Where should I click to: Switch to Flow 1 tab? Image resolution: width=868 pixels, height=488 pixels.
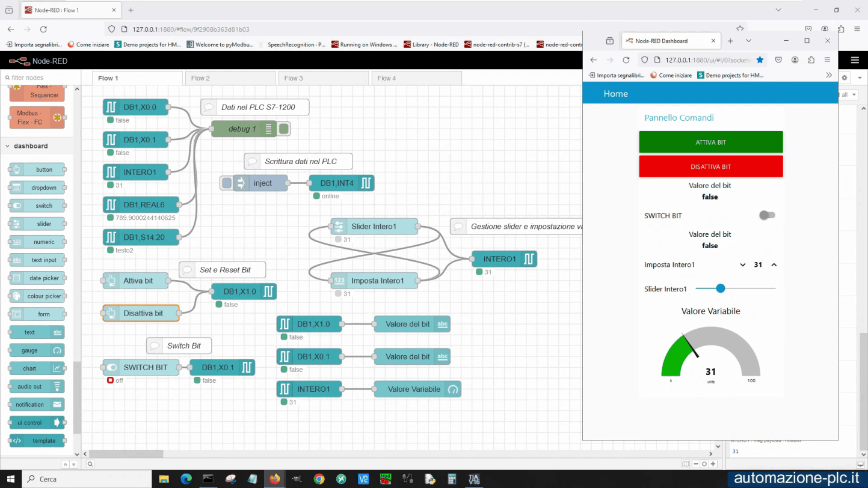pos(137,78)
